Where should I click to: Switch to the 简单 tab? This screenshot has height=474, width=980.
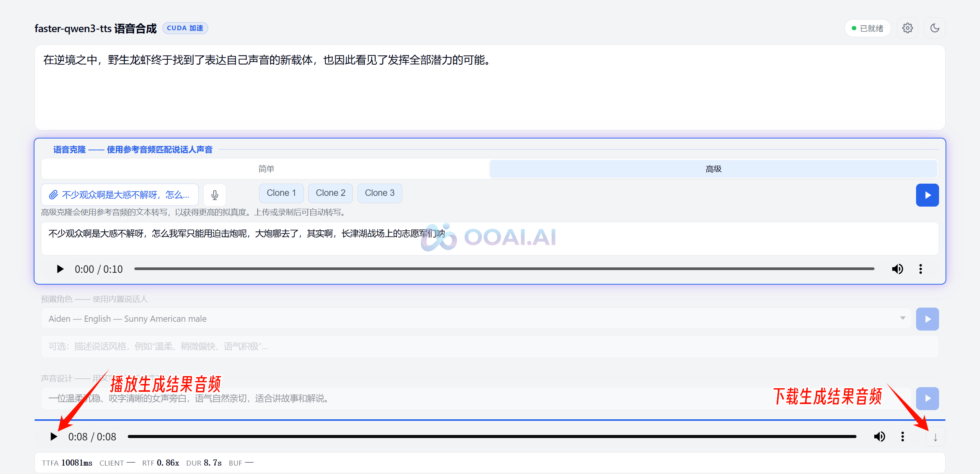pos(266,169)
